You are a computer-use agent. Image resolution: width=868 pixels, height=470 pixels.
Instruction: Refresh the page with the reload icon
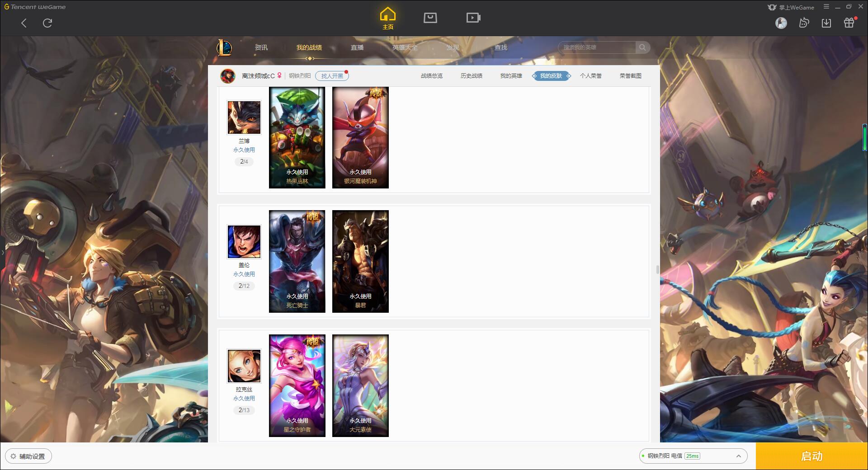[47, 23]
